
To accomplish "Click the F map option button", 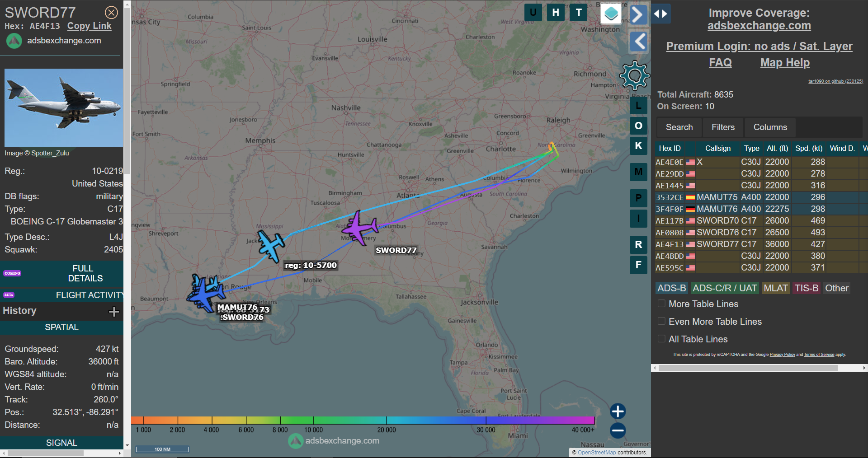I will [x=638, y=265].
